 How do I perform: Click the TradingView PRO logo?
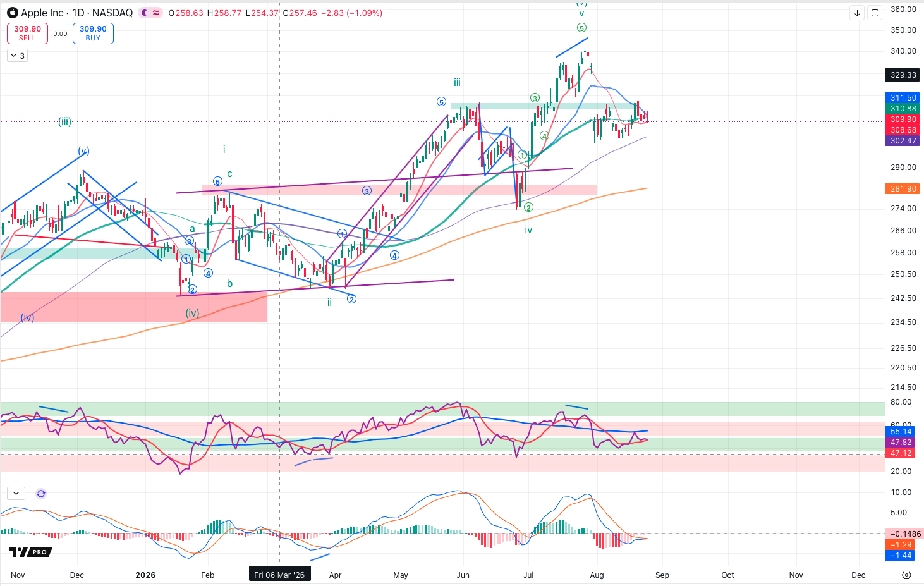[x=30, y=552]
